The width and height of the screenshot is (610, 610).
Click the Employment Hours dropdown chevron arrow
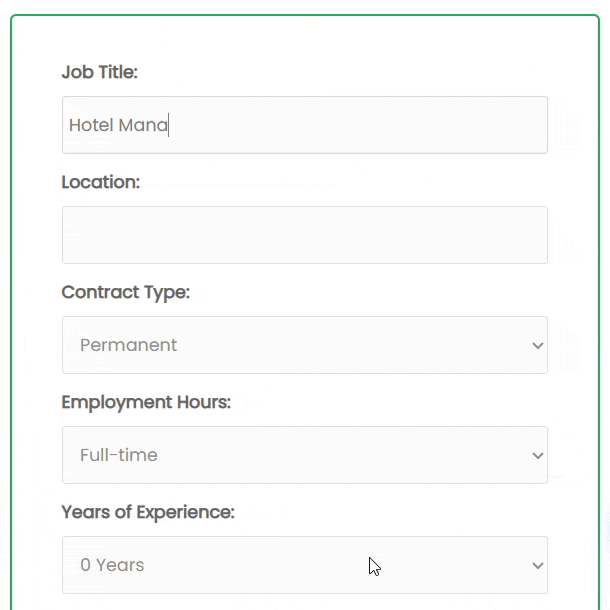tap(538, 455)
